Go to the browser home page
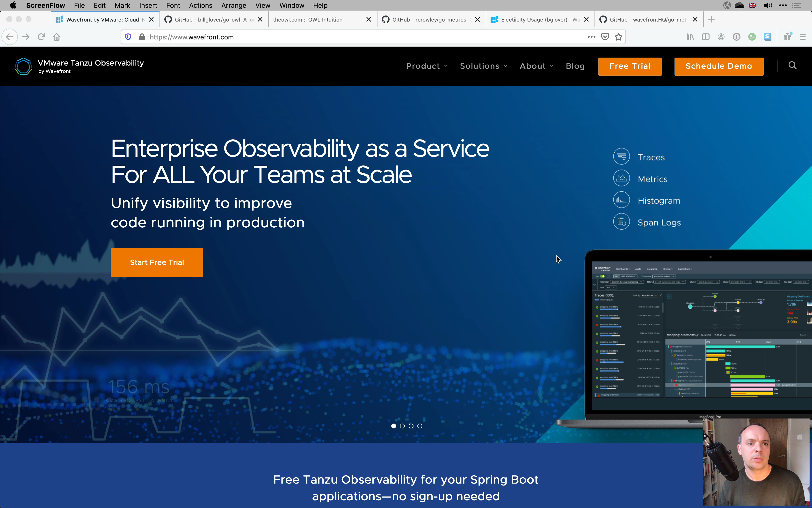The width and height of the screenshot is (812, 508). (x=57, y=37)
